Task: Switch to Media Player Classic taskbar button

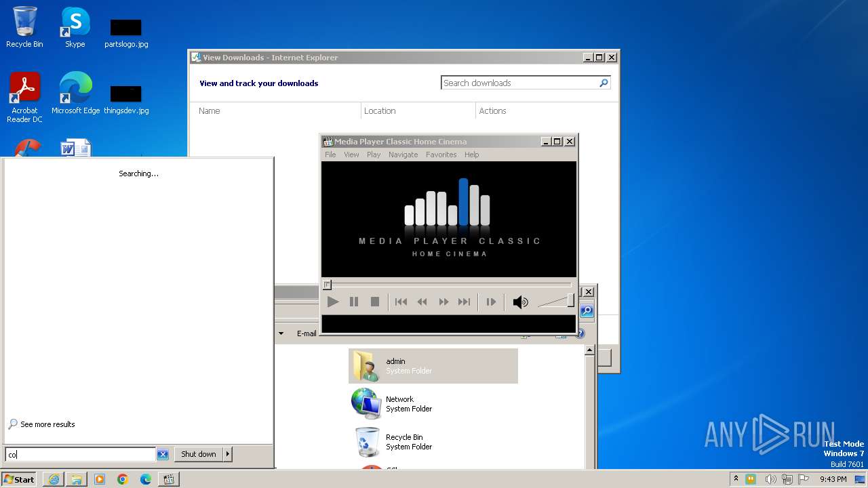Action: point(169,479)
